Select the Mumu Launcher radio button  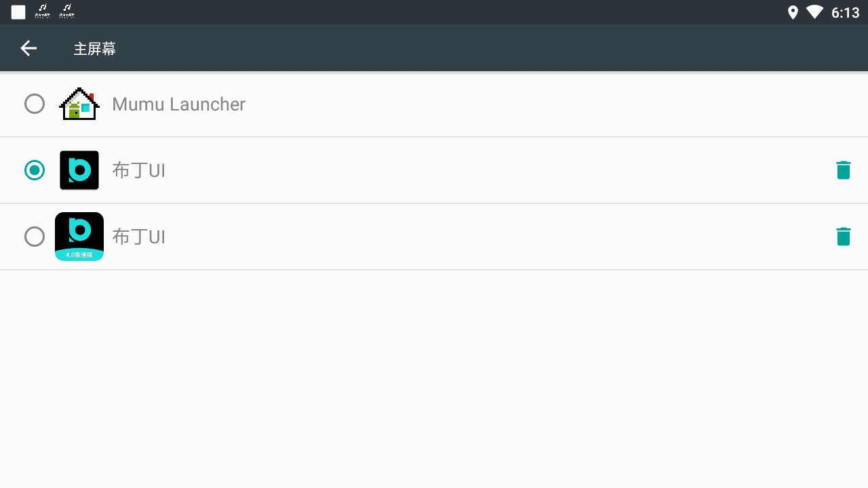[35, 104]
